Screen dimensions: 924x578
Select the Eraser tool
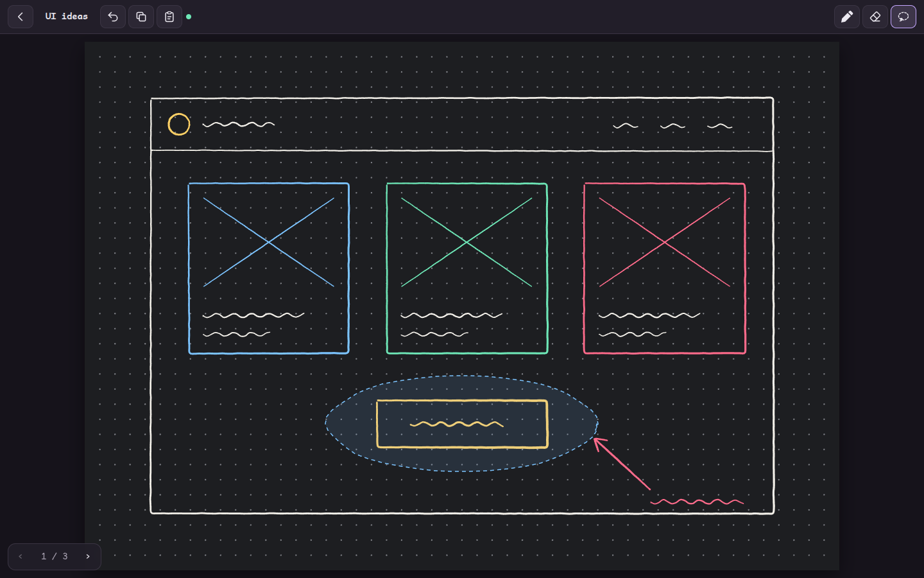875,17
